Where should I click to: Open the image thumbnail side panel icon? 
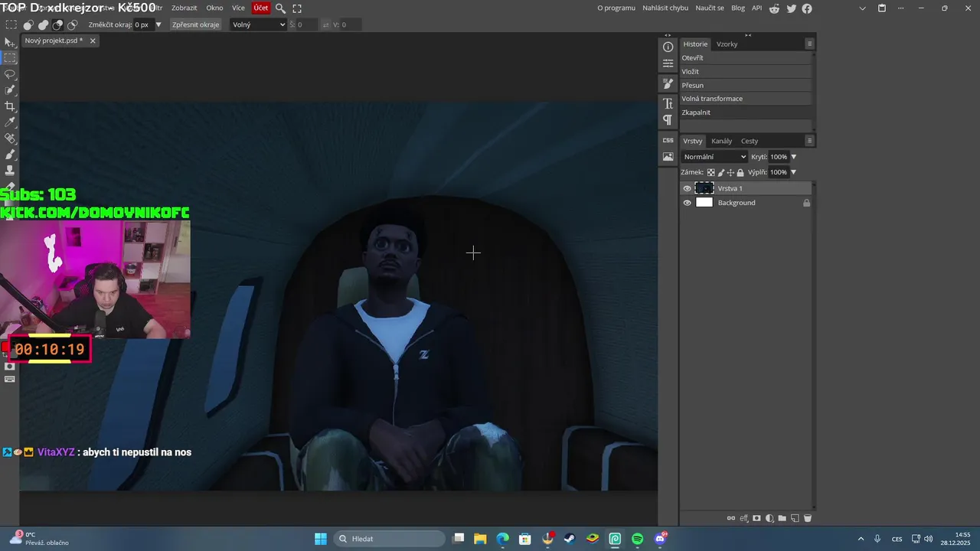tap(668, 157)
